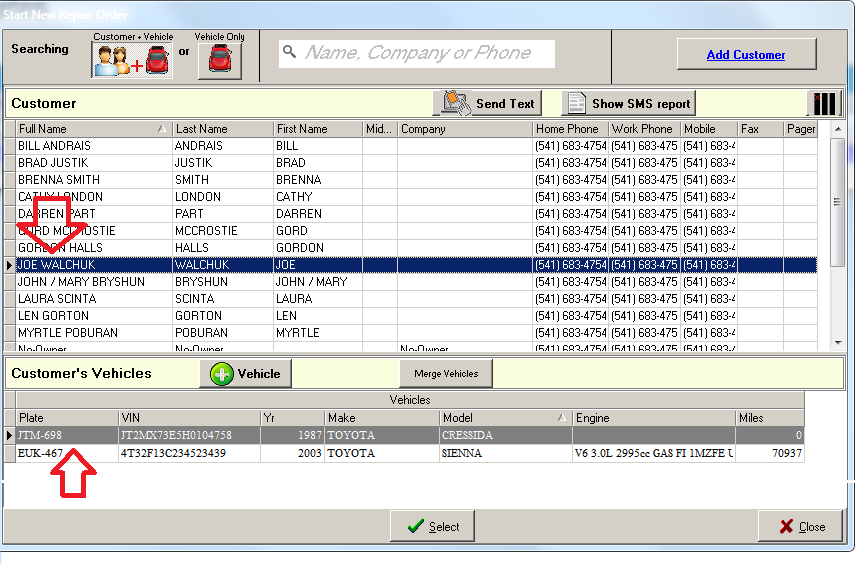
Task: Select the EUK-467 Toyota Sienna vehicle row
Action: [x=300, y=453]
